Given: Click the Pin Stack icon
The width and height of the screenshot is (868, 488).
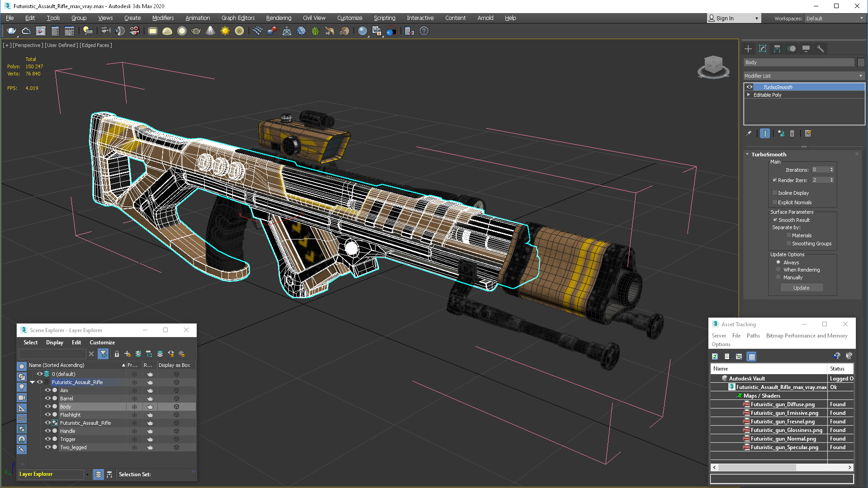Looking at the screenshot, I should (749, 133).
